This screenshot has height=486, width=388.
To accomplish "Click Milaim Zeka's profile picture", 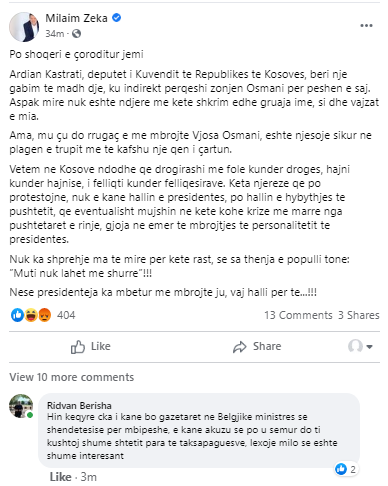I will (x=24, y=27).
